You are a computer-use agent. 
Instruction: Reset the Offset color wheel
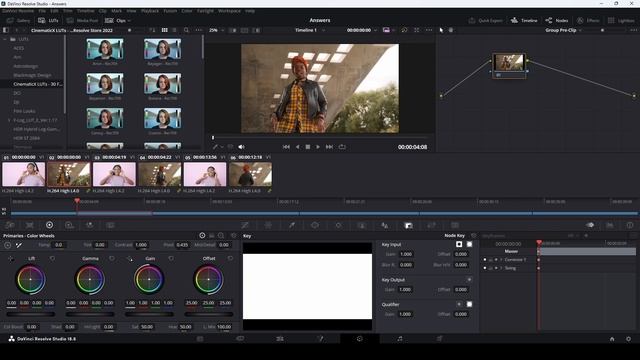230,258
